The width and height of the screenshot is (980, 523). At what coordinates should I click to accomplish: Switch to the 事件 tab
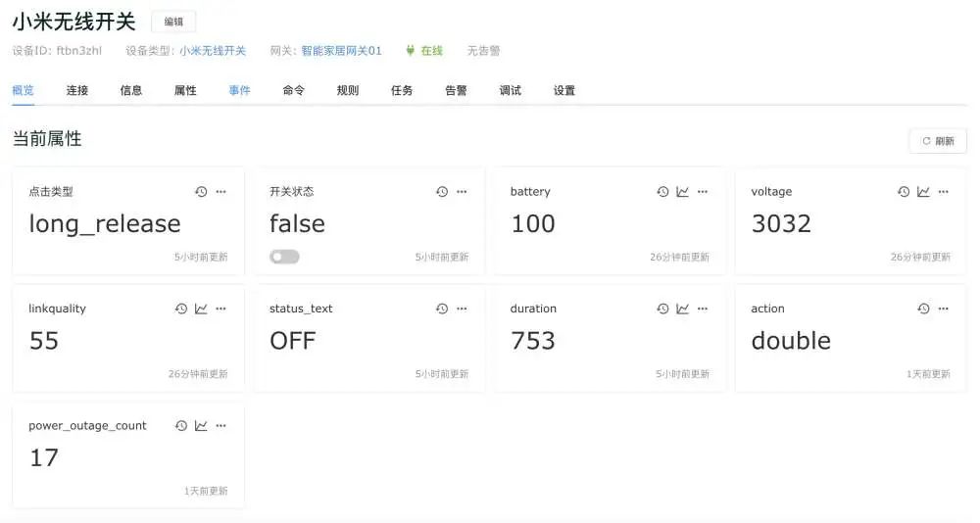239,90
